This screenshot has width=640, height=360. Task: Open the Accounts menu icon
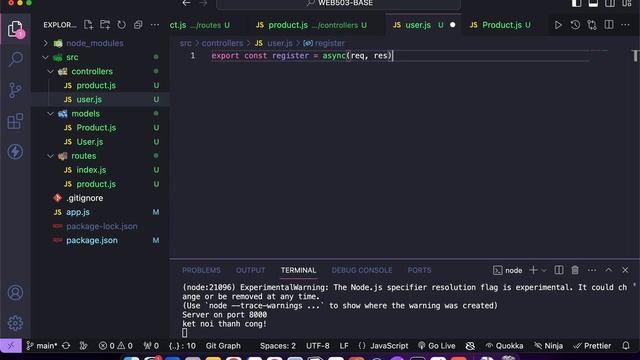(x=15, y=293)
